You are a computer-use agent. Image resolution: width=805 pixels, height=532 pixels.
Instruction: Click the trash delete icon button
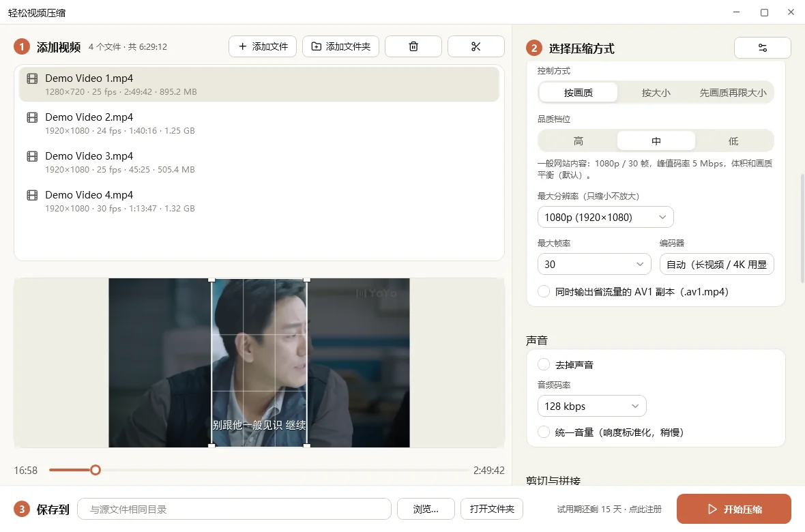pos(413,46)
